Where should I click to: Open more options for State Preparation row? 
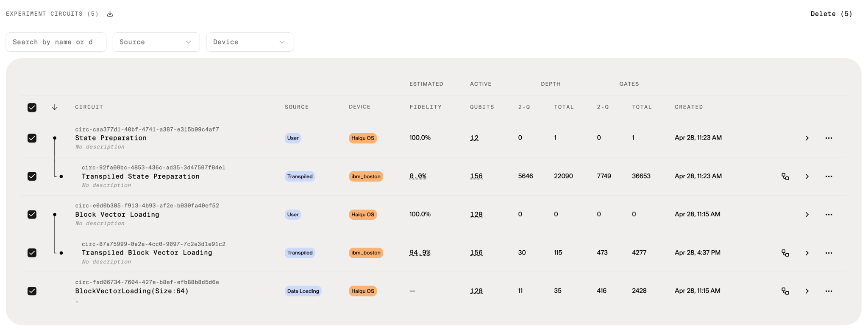[x=829, y=138]
